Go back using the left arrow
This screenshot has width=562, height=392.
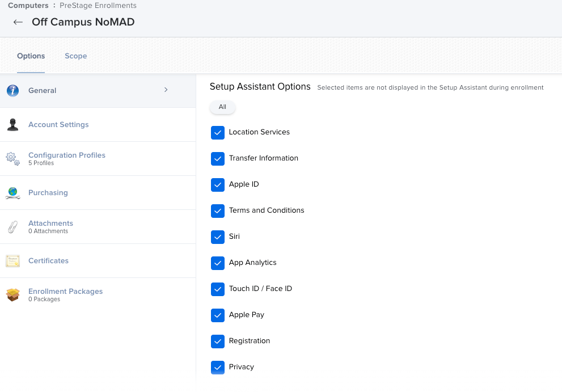pos(18,22)
